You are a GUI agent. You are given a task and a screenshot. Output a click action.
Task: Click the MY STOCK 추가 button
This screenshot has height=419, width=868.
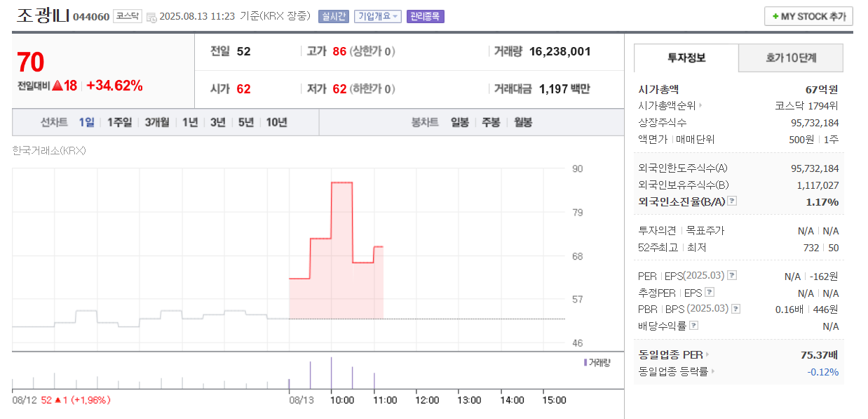click(x=808, y=16)
